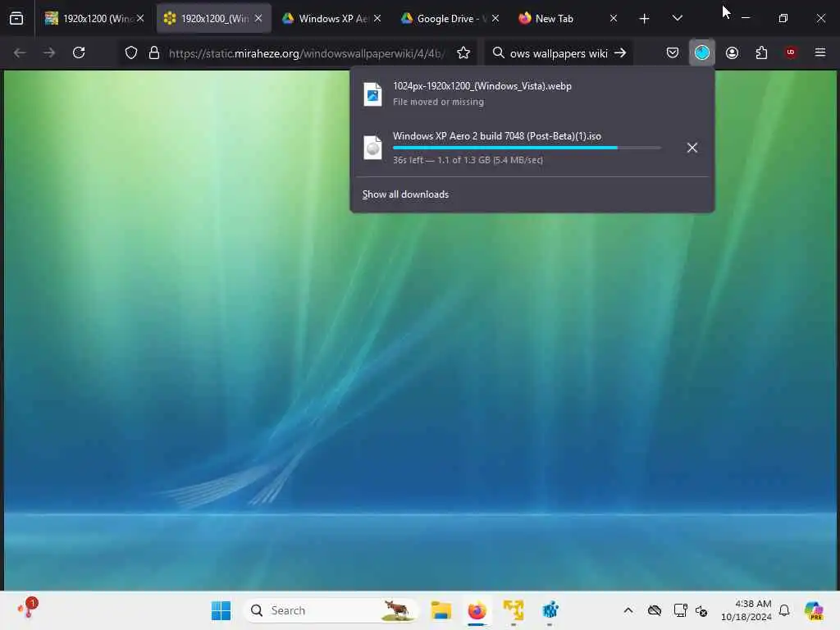Click the search magnifier icon in search box
The width and height of the screenshot is (840, 630).
(498, 52)
